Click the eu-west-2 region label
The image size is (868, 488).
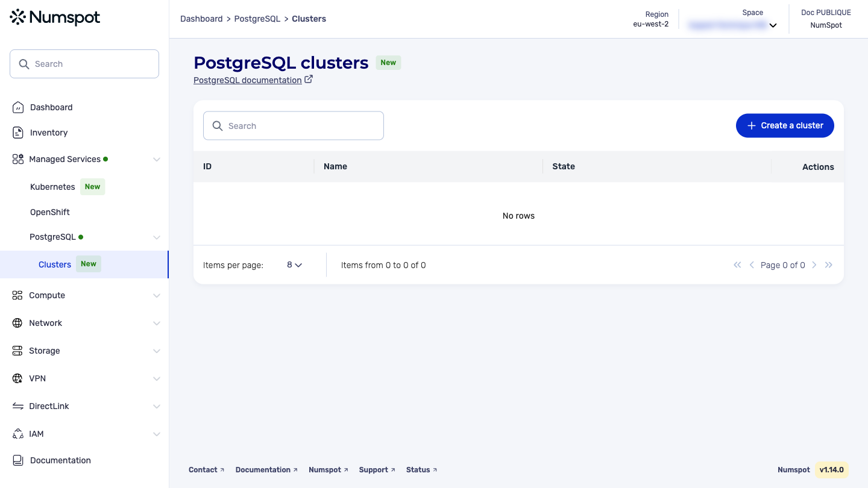point(651,24)
